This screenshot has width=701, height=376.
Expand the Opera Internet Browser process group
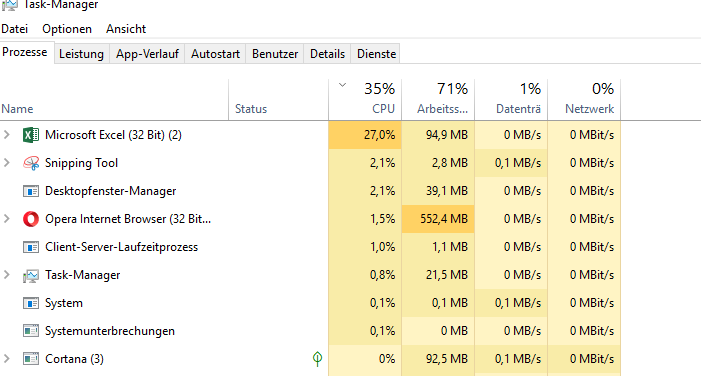pyautogui.click(x=6, y=219)
